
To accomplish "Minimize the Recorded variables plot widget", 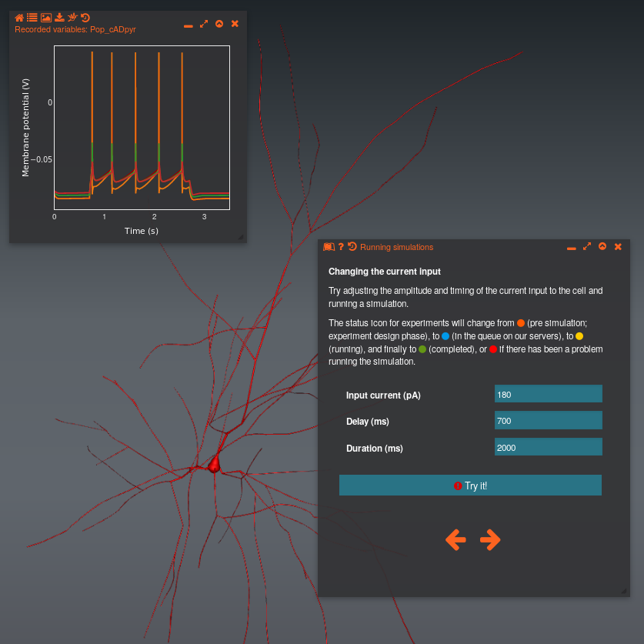I will pyautogui.click(x=188, y=26).
